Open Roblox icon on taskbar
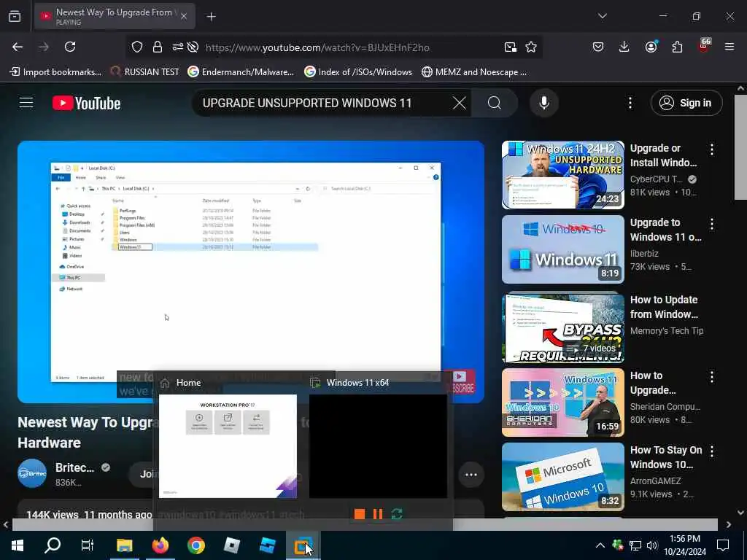Image resolution: width=747 pixels, height=560 pixels. click(x=231, y=545)
